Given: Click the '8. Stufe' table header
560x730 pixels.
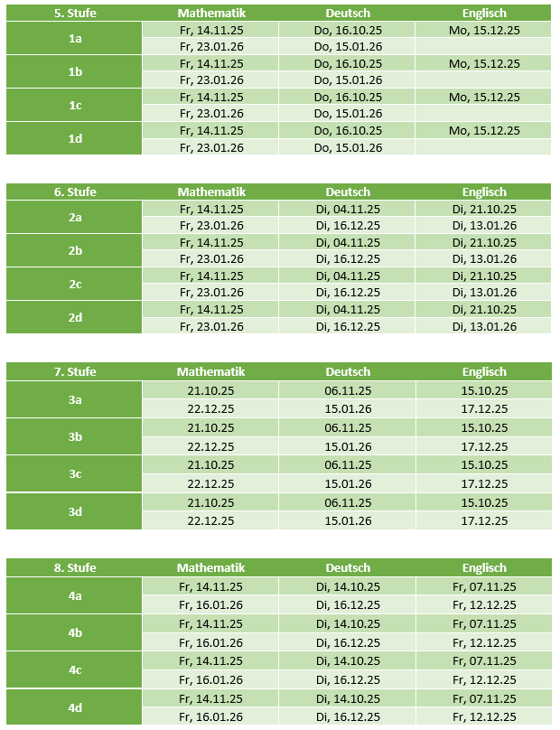Looking at the screenshot, I should (x=75, y=567).
